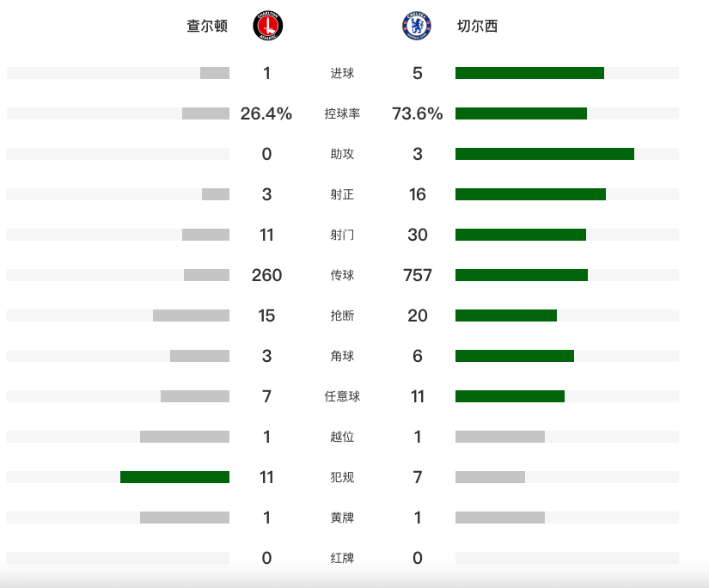
Task: Click the 红牌 red cards label
Action: tap(342, 558)
